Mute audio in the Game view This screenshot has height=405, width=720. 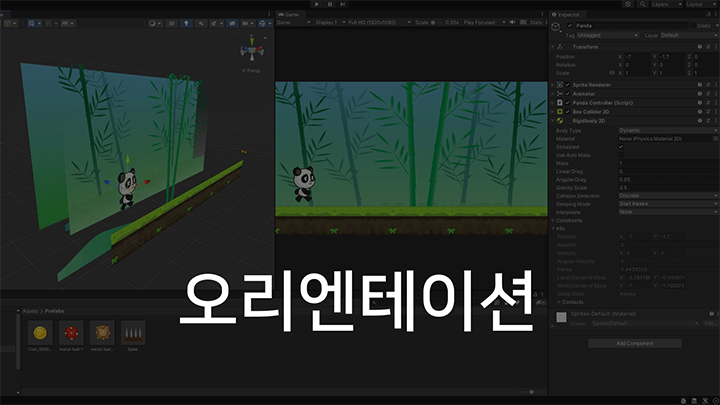tap(512, 22)
